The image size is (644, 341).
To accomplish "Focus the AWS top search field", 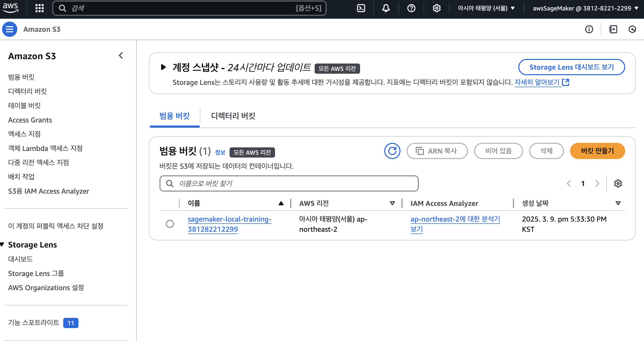I will coord(189,8).
